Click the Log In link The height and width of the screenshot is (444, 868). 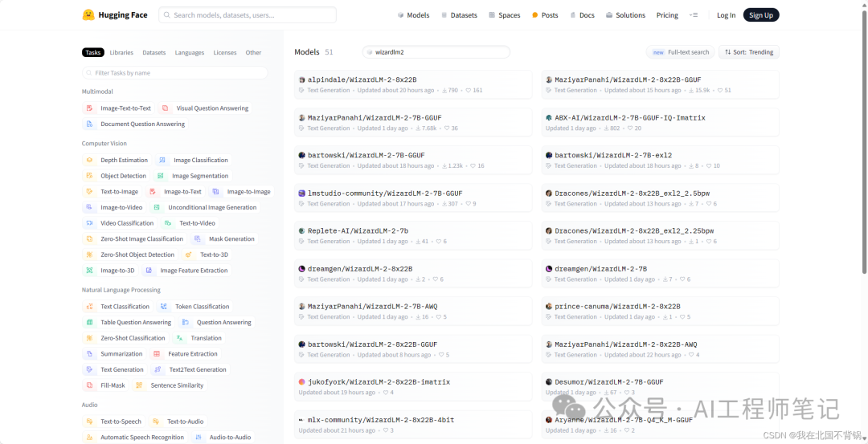[727, 15]
